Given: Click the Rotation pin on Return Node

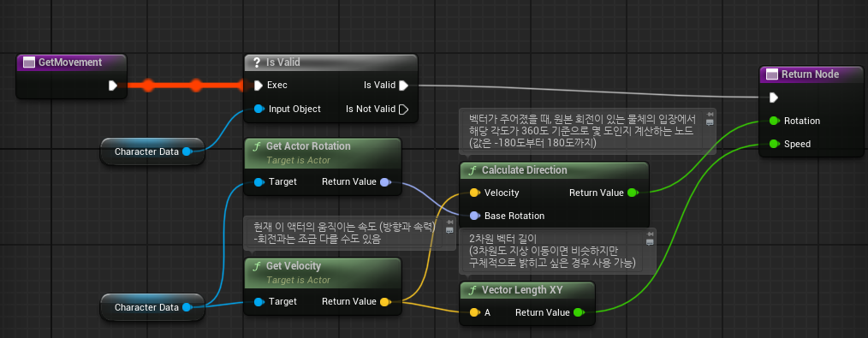Looking at the screenshot, I should point(775,122).
